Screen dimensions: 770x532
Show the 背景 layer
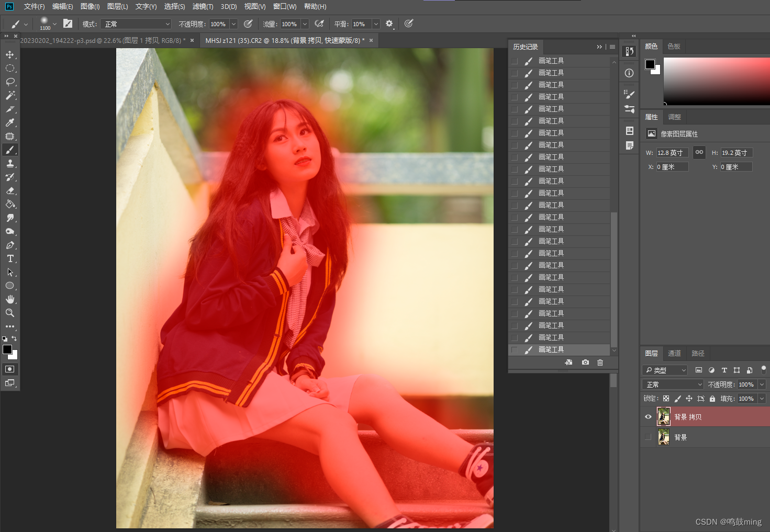pyautogui.click(x=648, y=437)
